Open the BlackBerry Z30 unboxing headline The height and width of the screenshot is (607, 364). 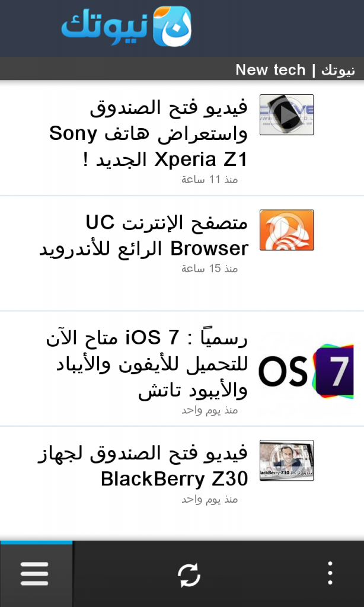point(143,466)
